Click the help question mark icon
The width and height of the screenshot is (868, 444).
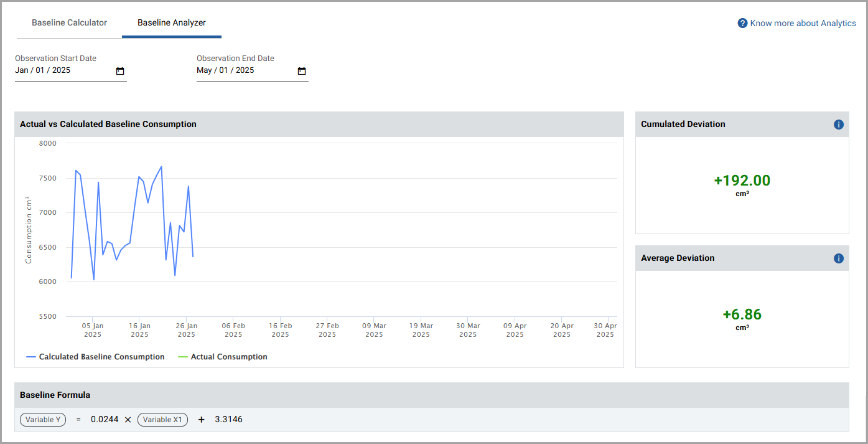click(742, 23)
